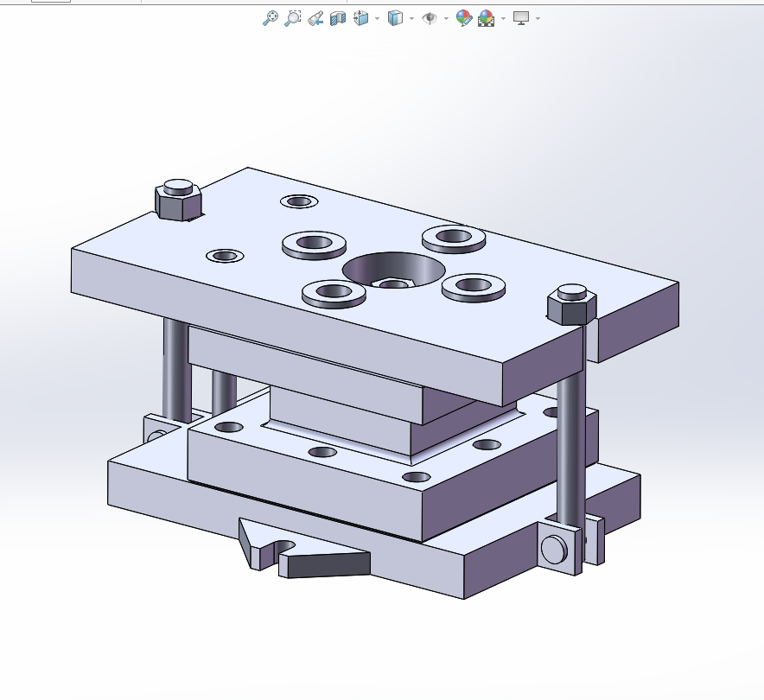Expand the Display Style dropdown arrow
This screenshot has height=700, width=764.
411,18
